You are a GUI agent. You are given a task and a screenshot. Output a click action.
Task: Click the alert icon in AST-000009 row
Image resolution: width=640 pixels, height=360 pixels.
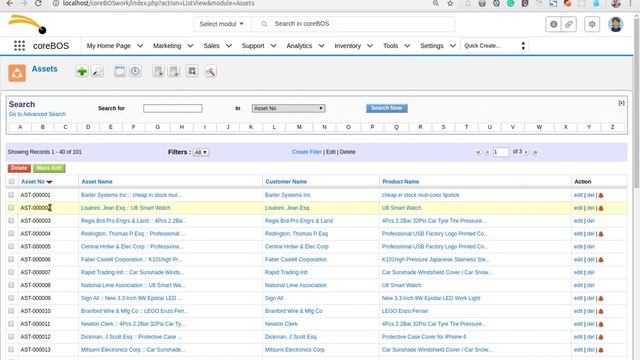601,299
